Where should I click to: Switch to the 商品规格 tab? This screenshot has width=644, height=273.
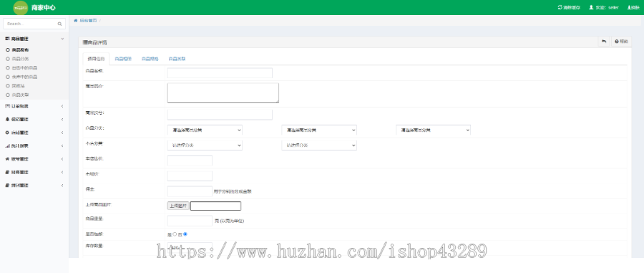pyautogui.click(x=150, y=59)
